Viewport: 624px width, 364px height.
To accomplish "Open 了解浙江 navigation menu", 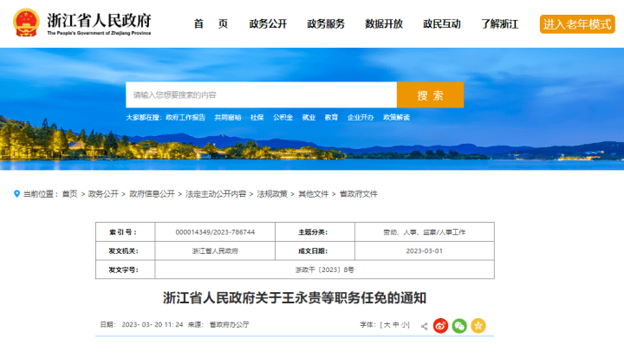I will 500,24.
